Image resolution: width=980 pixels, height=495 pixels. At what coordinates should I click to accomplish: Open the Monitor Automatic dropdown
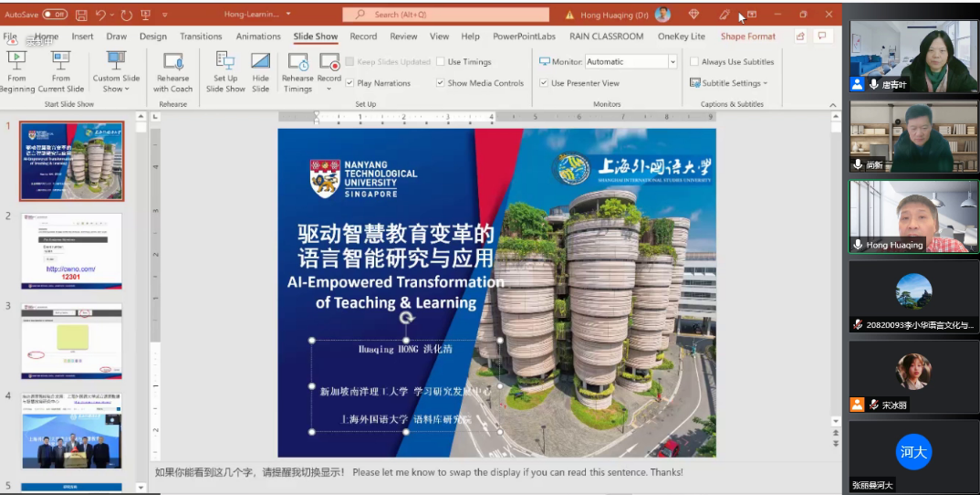672,62
